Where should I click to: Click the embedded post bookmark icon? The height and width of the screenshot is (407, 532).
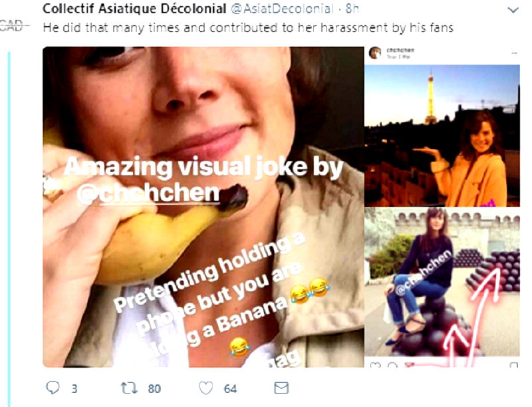pos(513,365)
